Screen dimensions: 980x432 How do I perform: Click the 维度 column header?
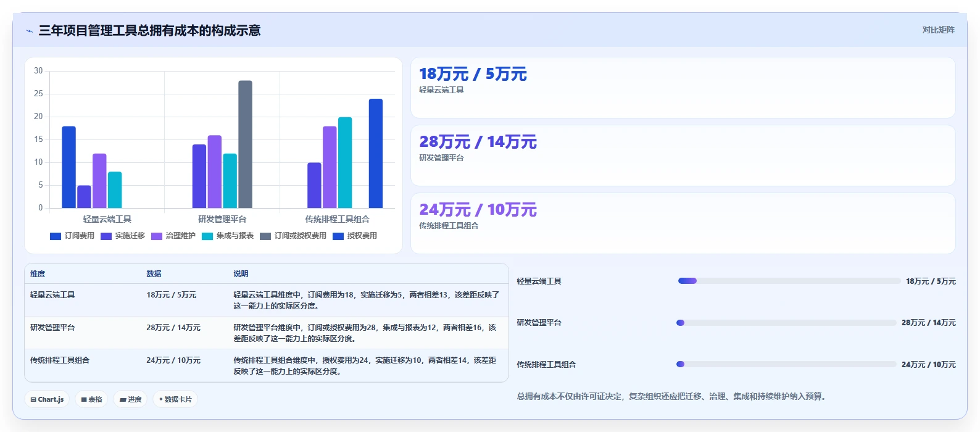coord(38,274)
